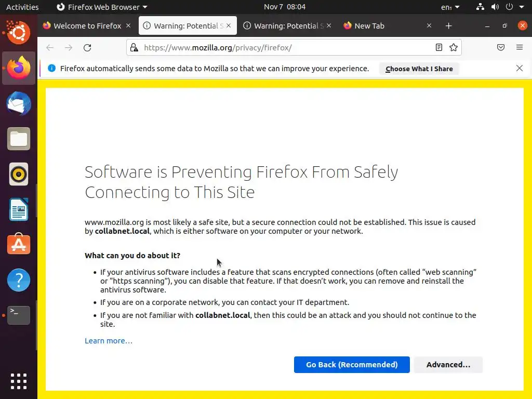Toggle Reader View icon in address bar
Image resolution: width=532 pixels, height=399 pixels.
point(439,48)
